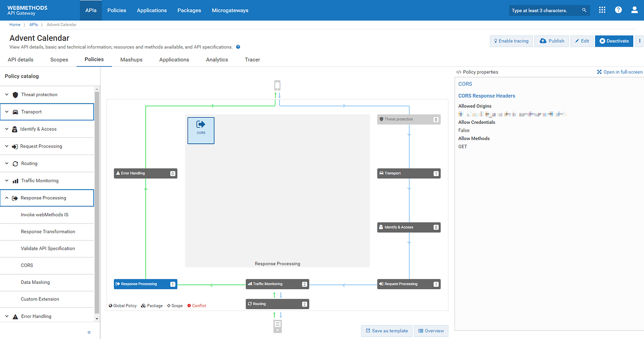Select the Request Processing stage block
This screenshot has width=644, height=339.
(409, 284)
